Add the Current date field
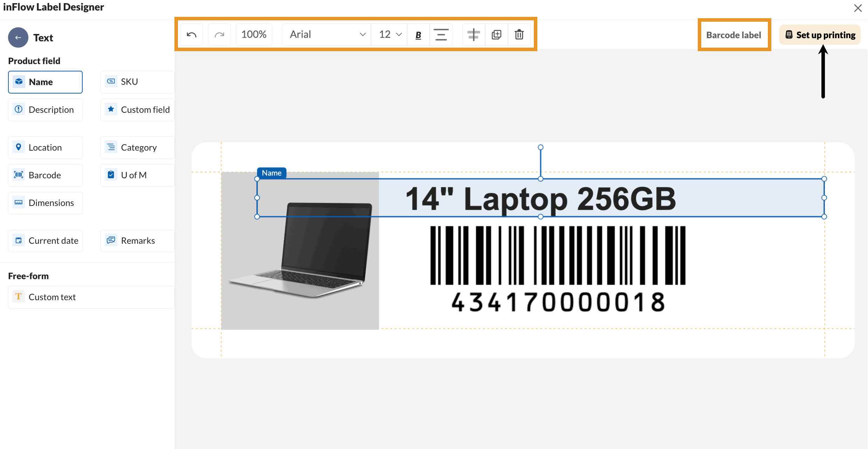The image size is (868, 449). 45,241
